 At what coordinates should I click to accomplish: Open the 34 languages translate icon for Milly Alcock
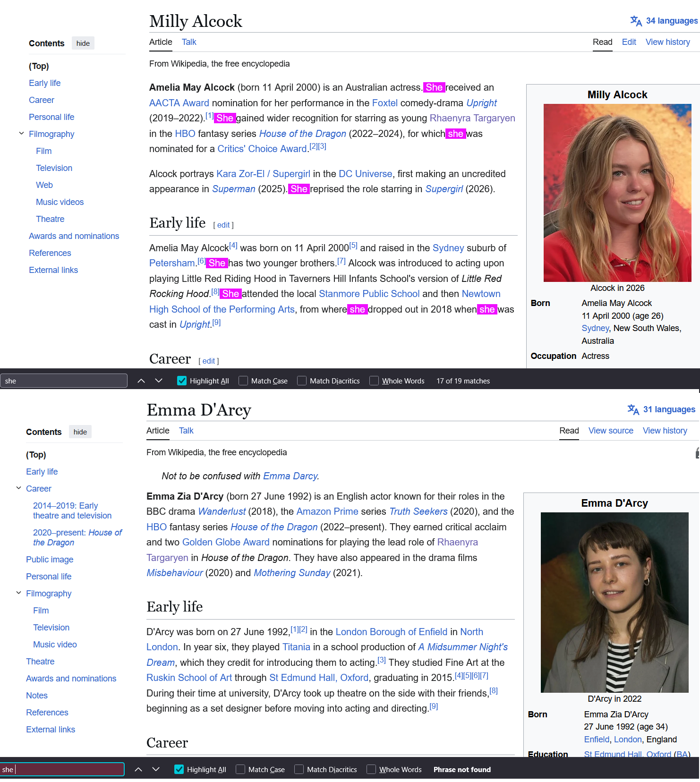tap(636, 21)
